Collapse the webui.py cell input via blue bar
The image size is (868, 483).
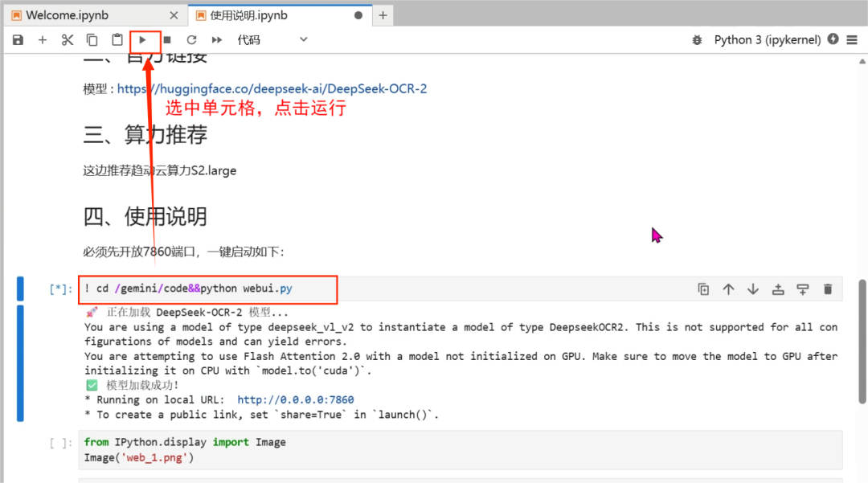(x=20, y=289)
